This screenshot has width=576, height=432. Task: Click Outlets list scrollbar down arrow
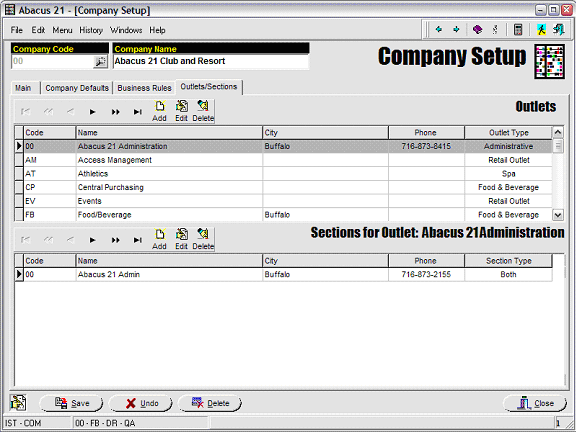pos(558,215)
